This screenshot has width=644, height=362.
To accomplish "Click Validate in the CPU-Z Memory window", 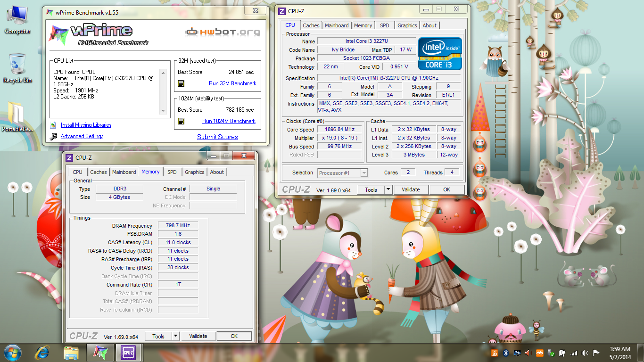I will click(x=198, y=336).
